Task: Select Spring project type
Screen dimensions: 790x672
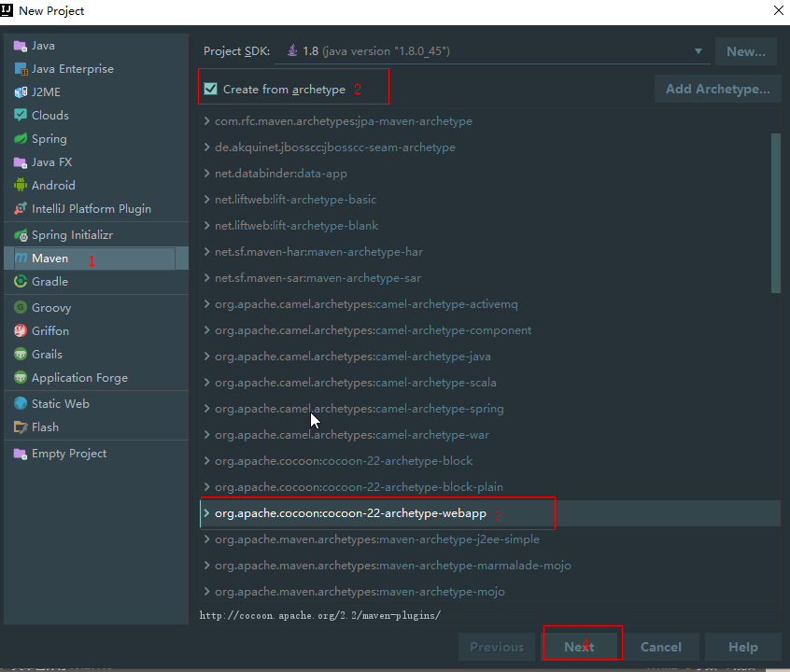Action: [x=96, y=138]
